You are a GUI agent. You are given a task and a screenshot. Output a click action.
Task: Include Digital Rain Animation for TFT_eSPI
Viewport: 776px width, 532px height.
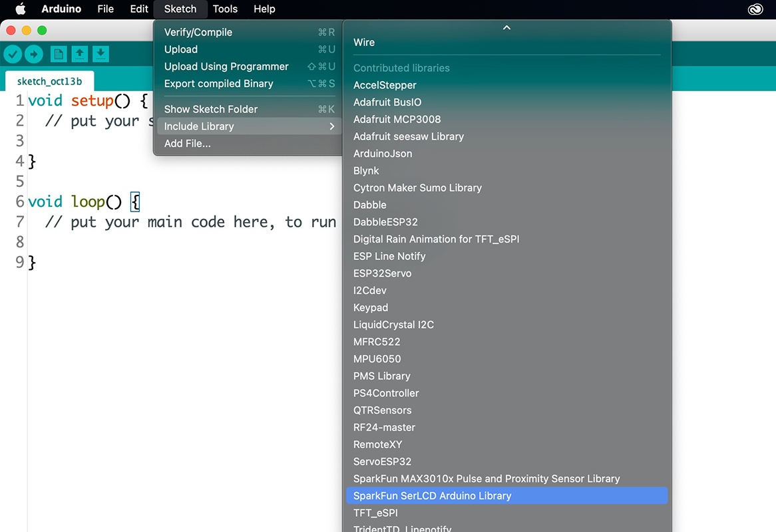click(x=506, y=239)
